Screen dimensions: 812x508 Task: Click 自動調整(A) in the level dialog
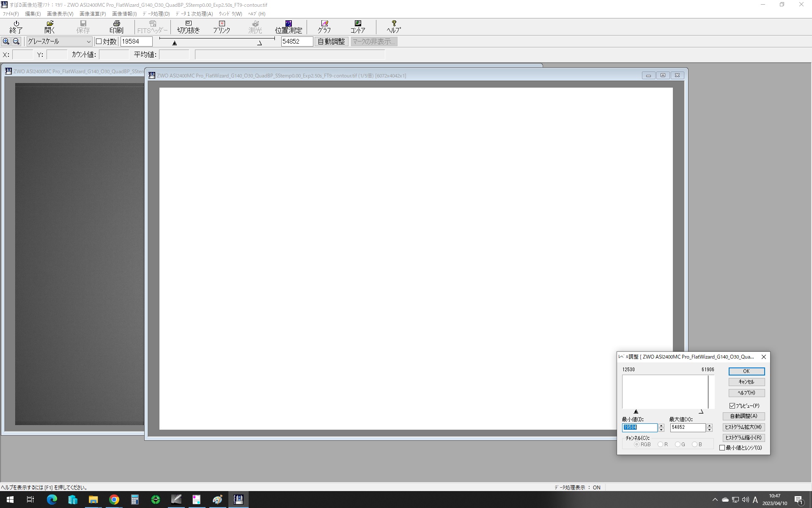tap(743, 416)
